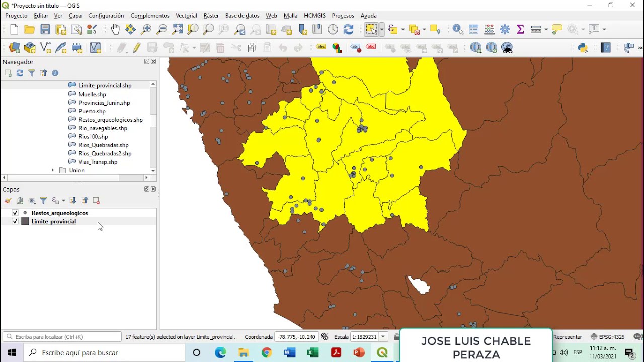Open the Proyecto menu

(x=16, y=16)
